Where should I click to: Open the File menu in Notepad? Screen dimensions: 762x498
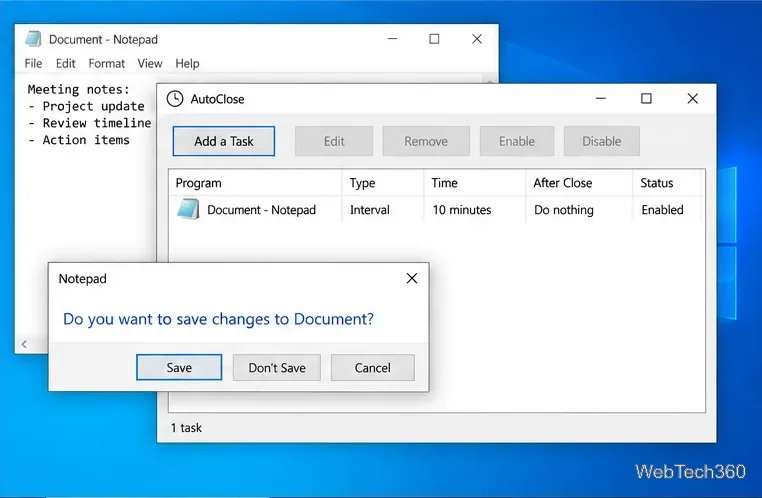tap(34, 64)
